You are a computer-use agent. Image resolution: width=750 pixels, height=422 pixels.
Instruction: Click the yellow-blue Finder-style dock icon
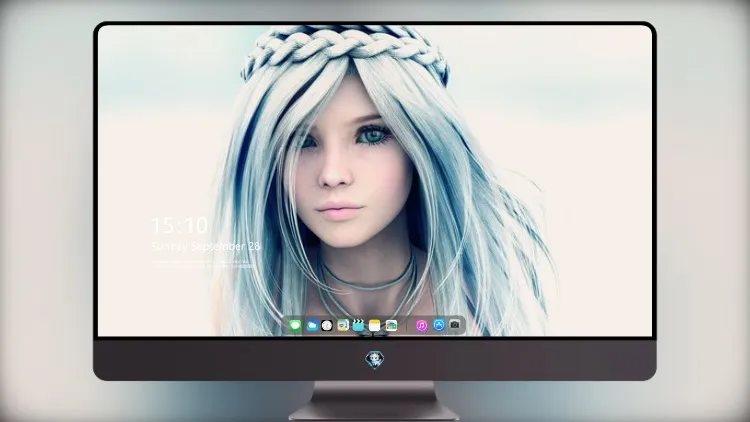[x=343, y=325]
